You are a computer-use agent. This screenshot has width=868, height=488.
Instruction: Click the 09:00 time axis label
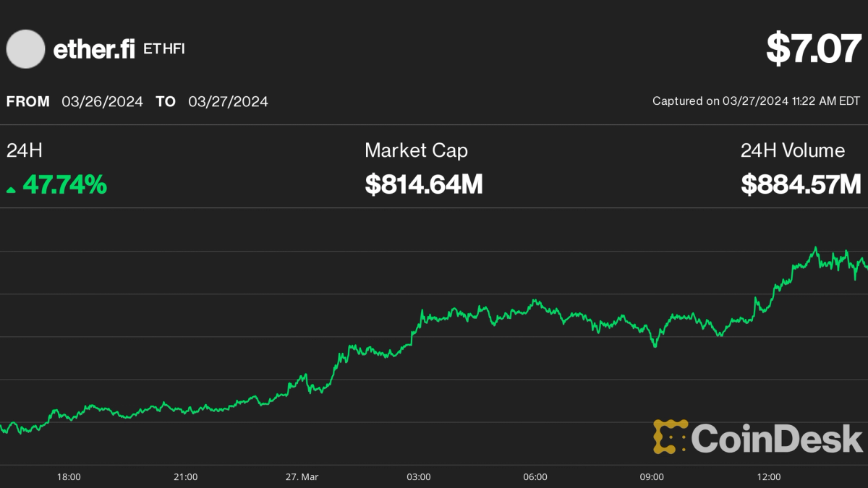[x=652, y=477]
